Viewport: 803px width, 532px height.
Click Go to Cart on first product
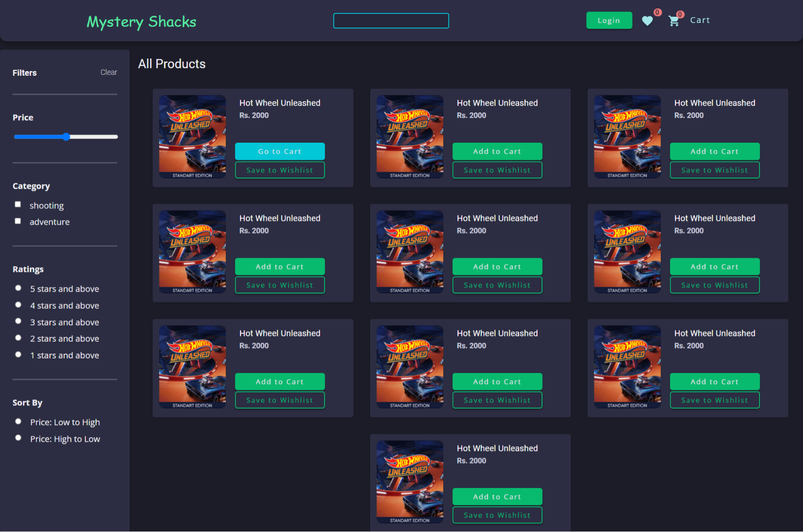coord(280,151)
